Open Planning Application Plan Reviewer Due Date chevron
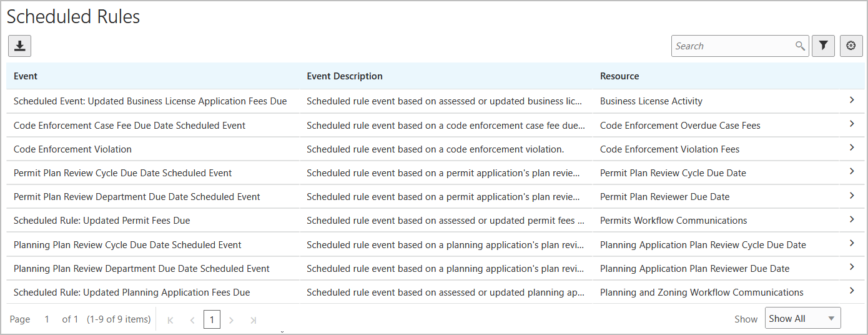This screenshot has height=335, width=868. tap(852, 267)
